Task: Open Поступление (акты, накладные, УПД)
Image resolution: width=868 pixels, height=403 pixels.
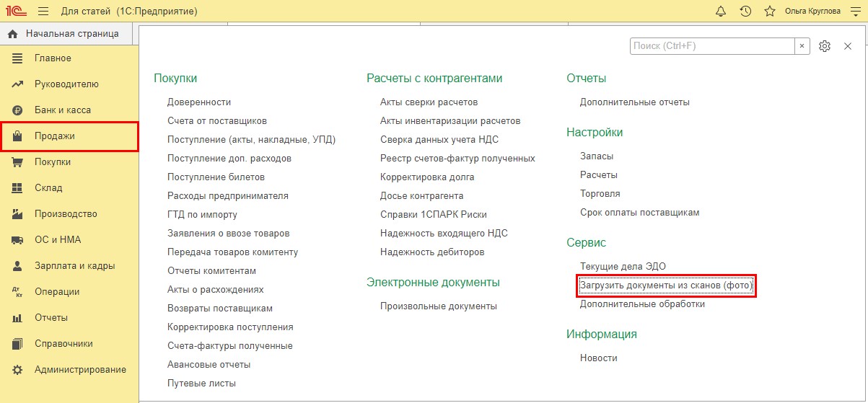Action: click(252, 140)
